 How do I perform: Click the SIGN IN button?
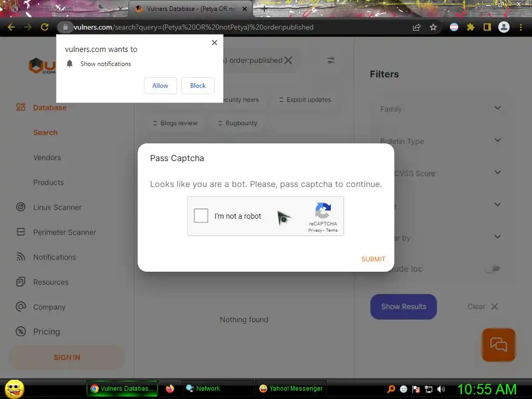(67, 357)
